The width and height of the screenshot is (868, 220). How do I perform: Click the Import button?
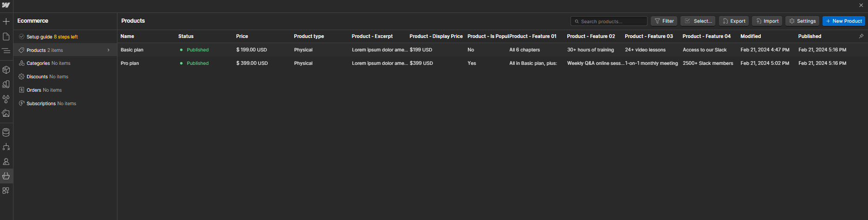(767, 21)
